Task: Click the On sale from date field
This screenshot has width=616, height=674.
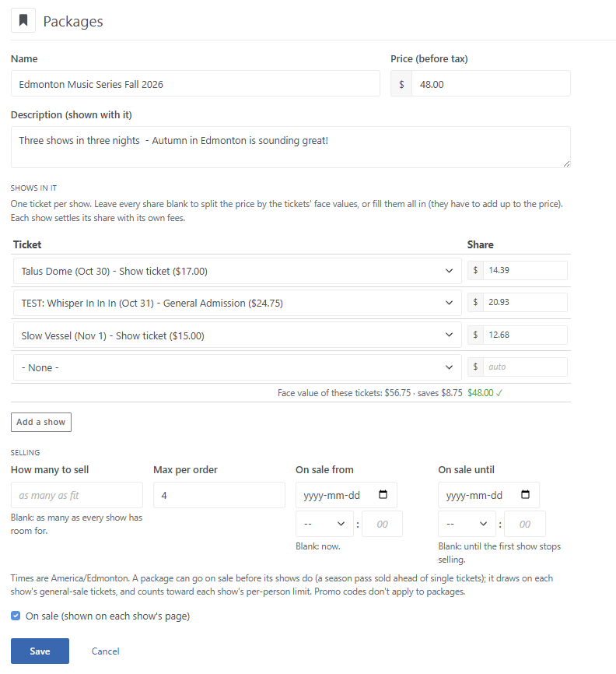Action: pos(346,495)
